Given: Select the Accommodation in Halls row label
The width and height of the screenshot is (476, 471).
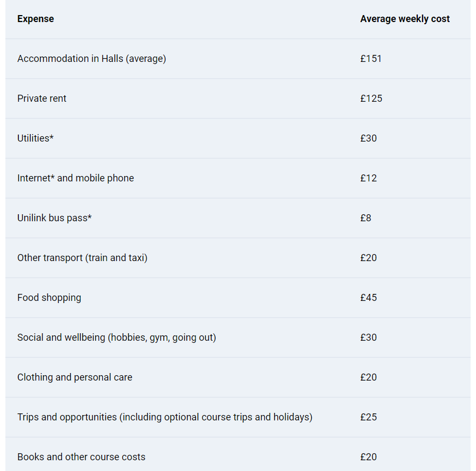Looking at the screenshot, I should click(92, 59).
